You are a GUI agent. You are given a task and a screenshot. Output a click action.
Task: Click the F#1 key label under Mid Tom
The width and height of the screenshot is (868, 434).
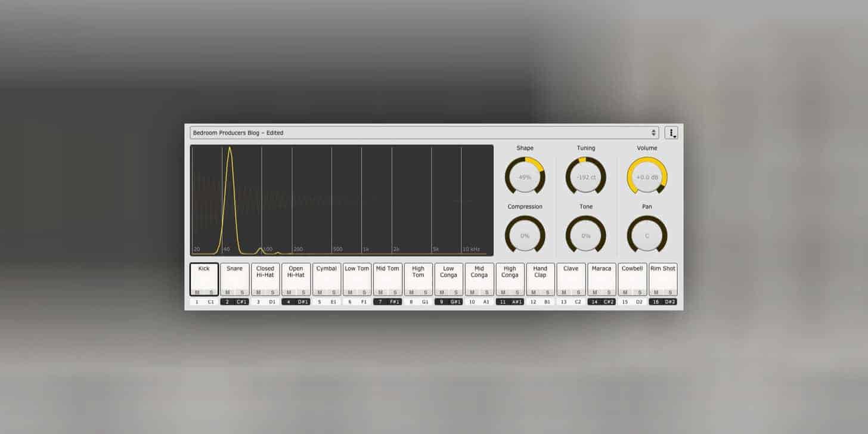(395, 302)
